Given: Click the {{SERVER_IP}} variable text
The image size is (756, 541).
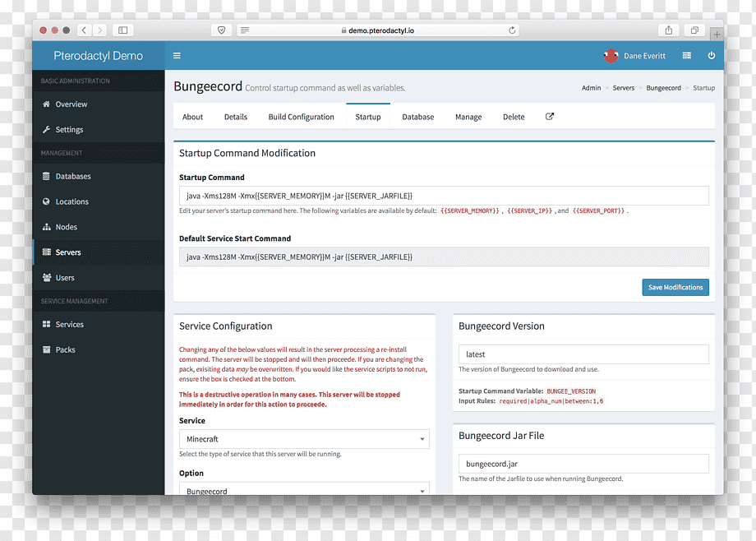Looking at the screenshot, I should pos(529,211).
